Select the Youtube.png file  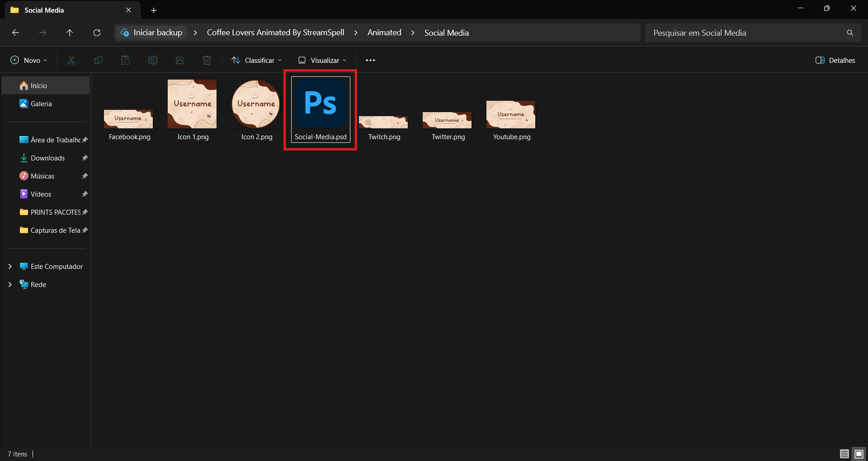click(511, 121)
